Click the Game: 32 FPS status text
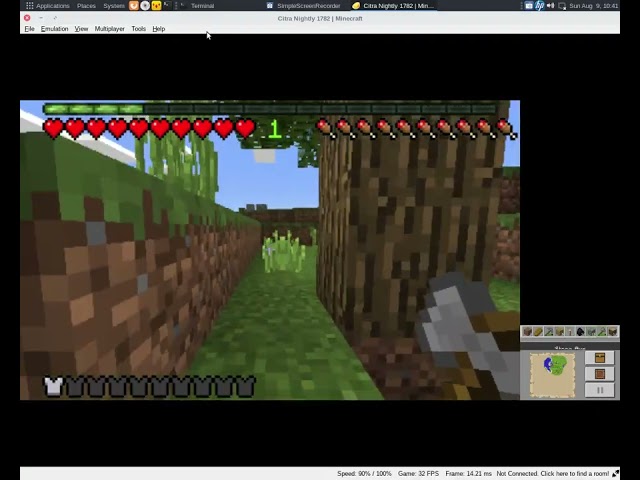 (418, 473)
